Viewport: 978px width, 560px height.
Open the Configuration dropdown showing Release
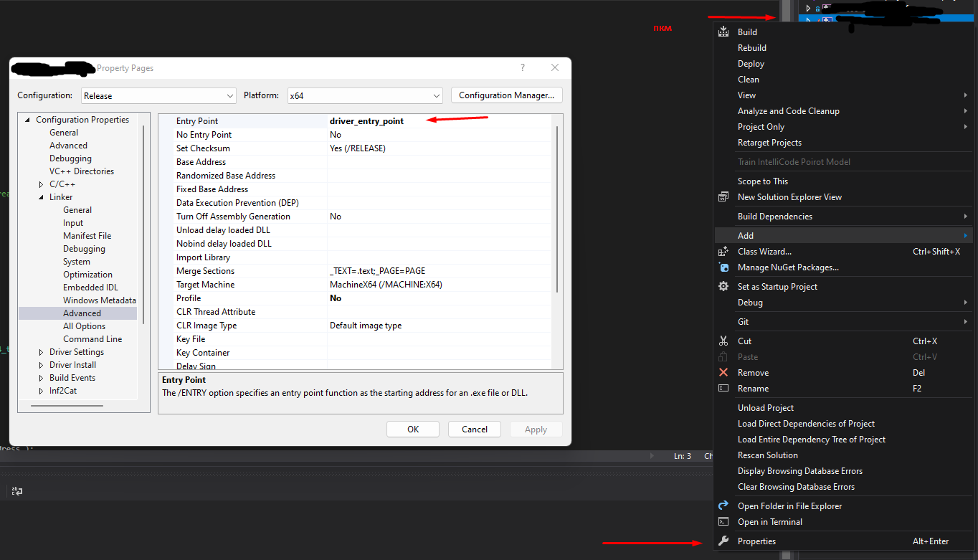pos(158,95)
